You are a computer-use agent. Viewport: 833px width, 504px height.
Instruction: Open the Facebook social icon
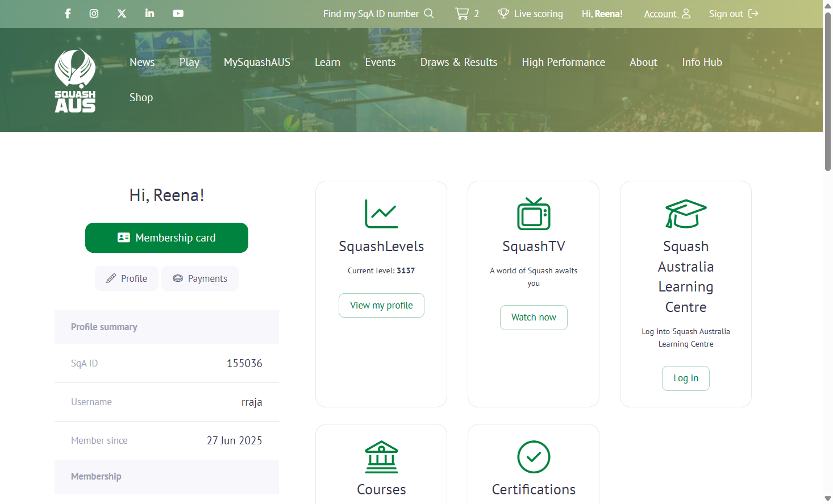(x=68, y=14)
